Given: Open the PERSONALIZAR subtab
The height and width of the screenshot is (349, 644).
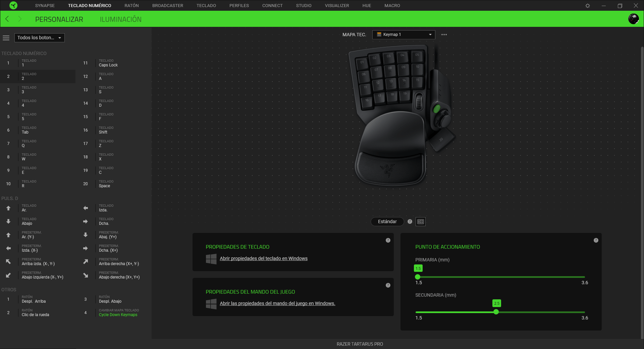Looking at the screenshot, I should pyautogui.click(x=59, y=19).
